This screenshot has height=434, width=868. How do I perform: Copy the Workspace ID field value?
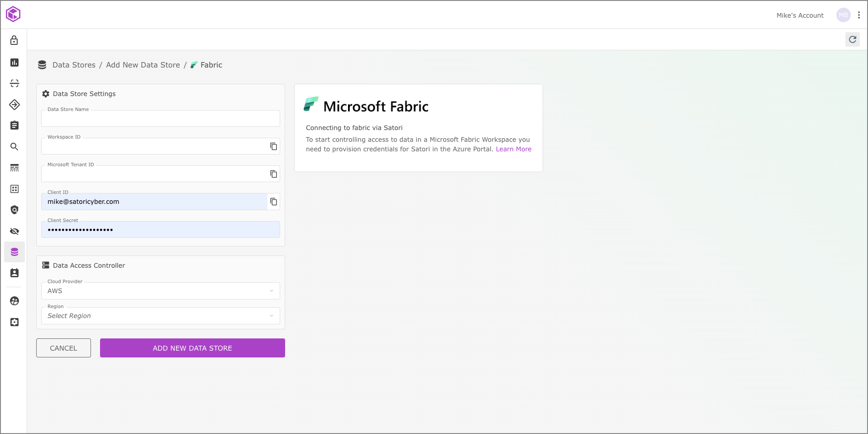[273, 146]
